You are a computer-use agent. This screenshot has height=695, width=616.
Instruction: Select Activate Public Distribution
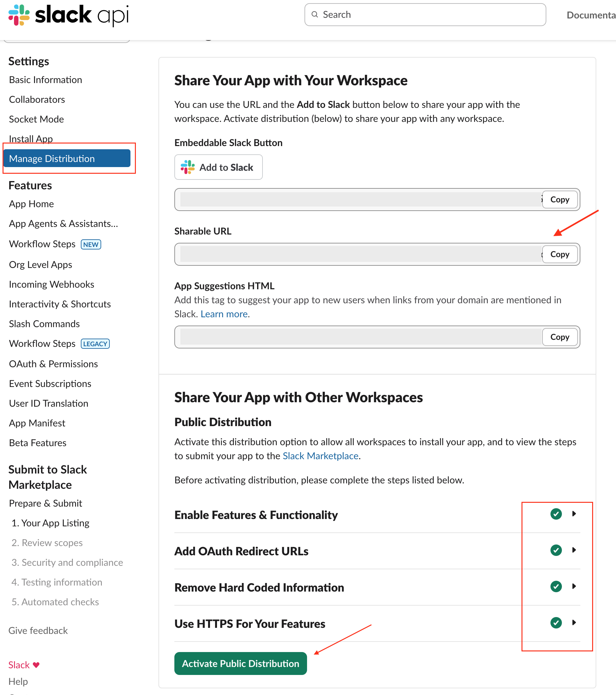coord(240,663)
